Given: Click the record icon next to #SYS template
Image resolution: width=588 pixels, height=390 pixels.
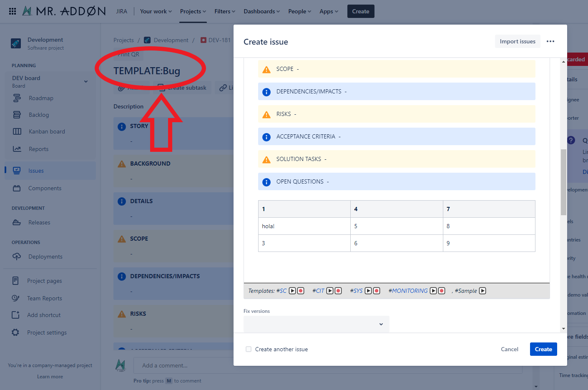Looking at the screenshot, I should point(377,291).
